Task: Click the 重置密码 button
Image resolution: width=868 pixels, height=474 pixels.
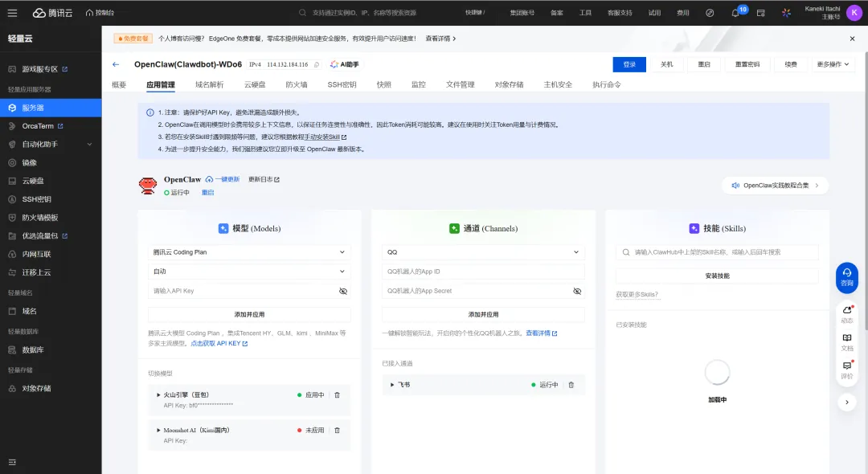Action: coord(747,64)
